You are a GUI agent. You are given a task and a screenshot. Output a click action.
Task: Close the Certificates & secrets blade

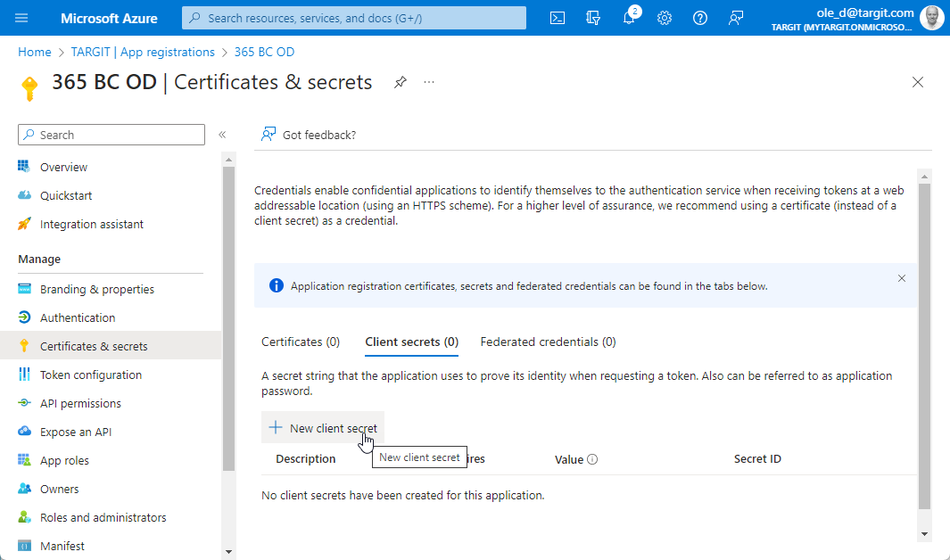click(x=918, y=82)
